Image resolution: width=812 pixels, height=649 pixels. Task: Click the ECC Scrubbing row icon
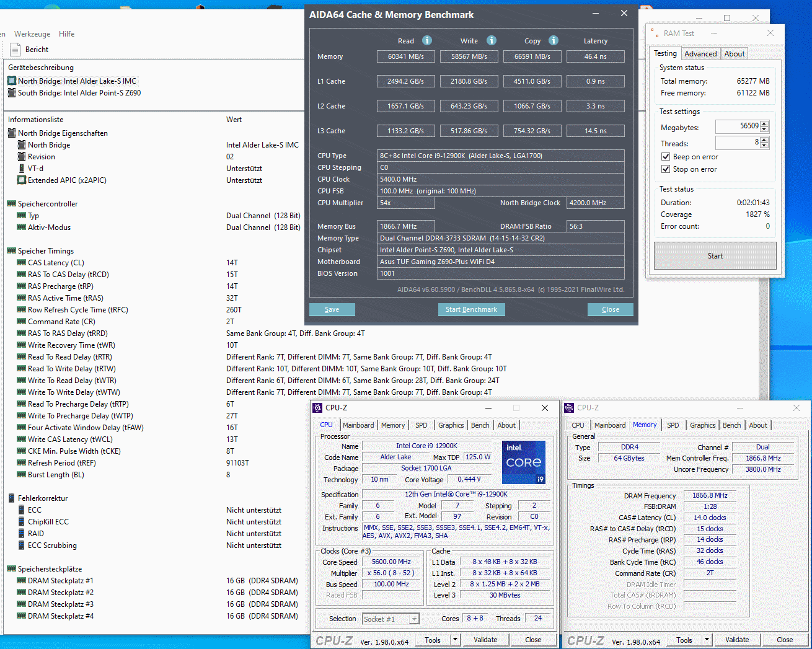pos(22,545)
